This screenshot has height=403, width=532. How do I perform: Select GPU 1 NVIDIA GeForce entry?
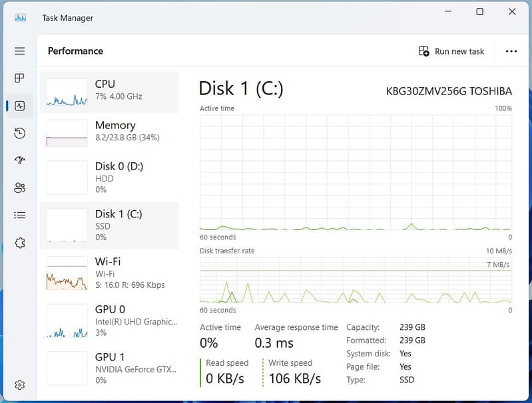[x=109, y=368]
